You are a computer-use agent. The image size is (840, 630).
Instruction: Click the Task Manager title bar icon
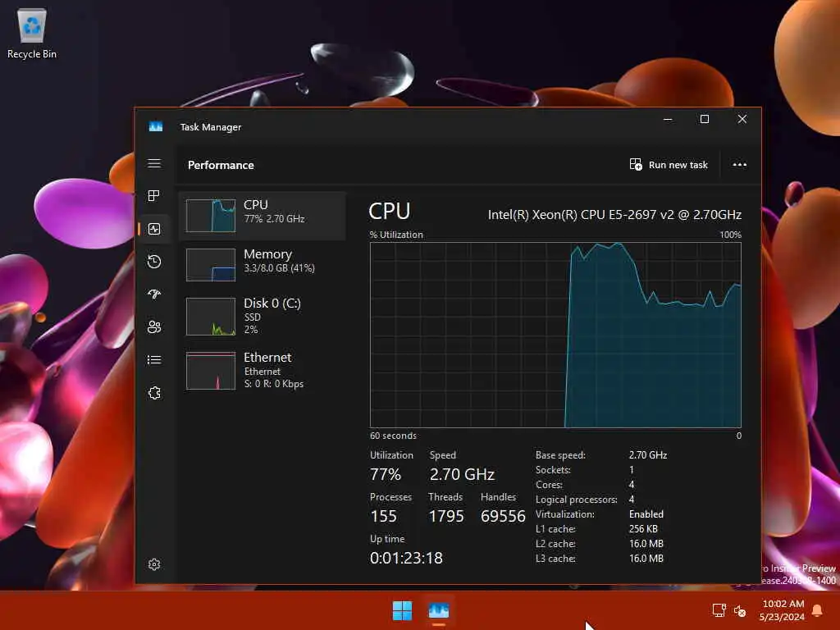[x=155, y=126]
